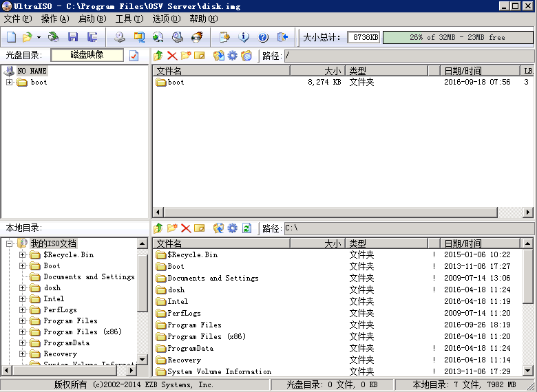Click the red X delete in local pane
The width and height of the screenshot is (537, 392).
tap(186, 228)
